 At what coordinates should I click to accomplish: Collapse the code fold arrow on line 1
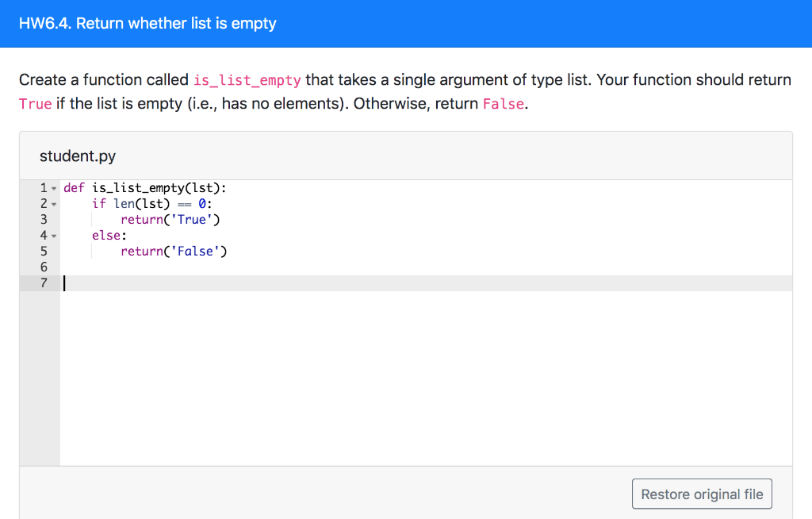tap(52, 187)
